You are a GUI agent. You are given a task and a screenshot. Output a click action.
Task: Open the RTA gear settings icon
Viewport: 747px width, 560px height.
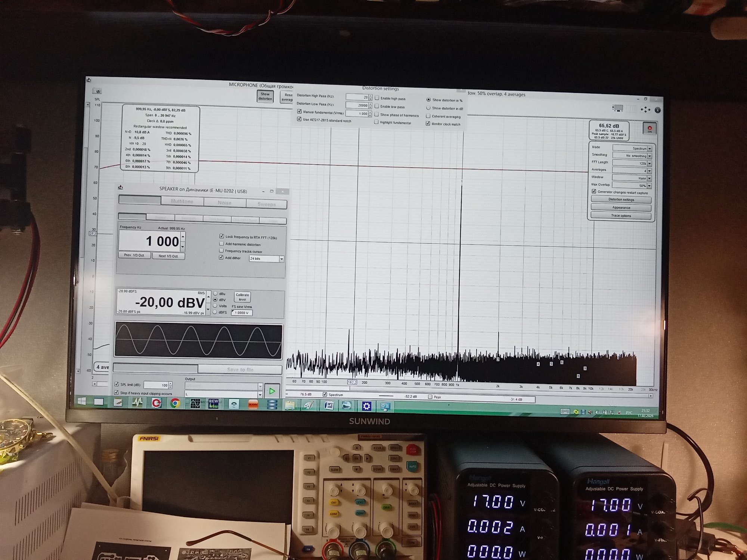click(x=658, y=110)
